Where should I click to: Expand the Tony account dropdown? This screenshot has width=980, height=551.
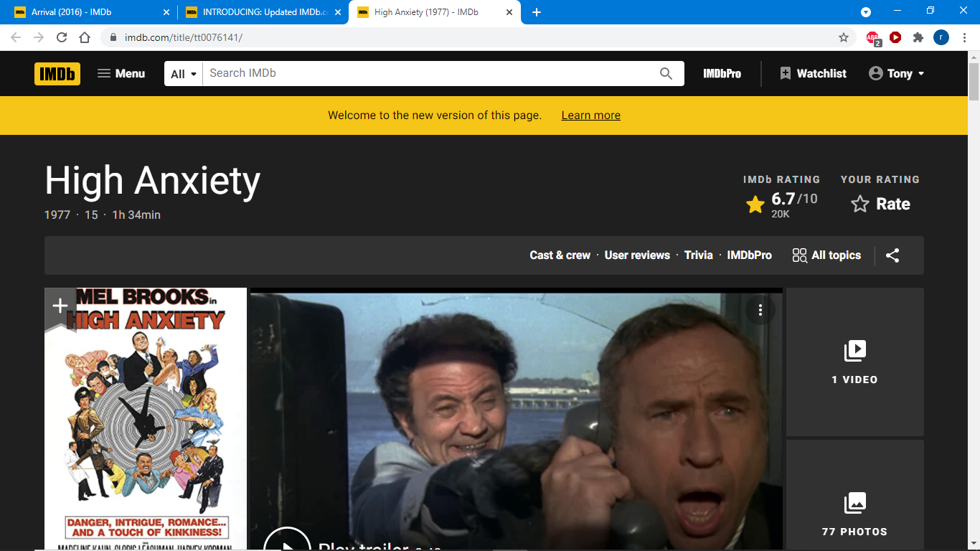(896, 74)
